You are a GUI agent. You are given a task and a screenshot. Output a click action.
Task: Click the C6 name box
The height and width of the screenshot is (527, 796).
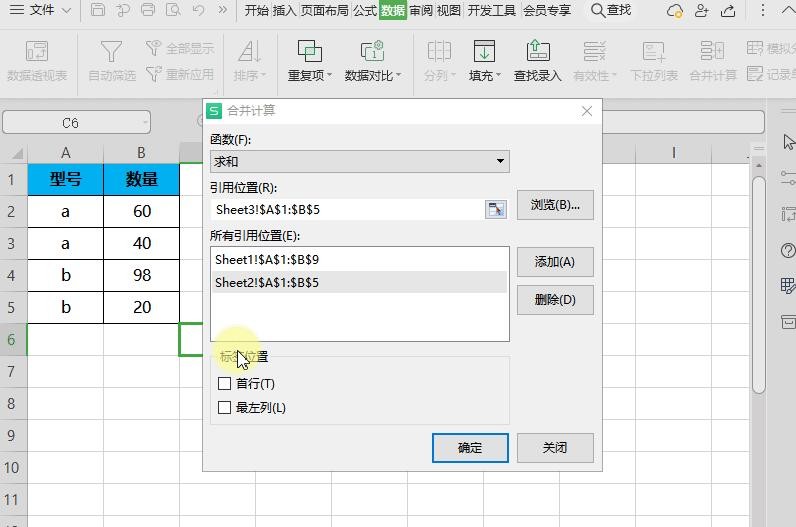coord(77,123)
